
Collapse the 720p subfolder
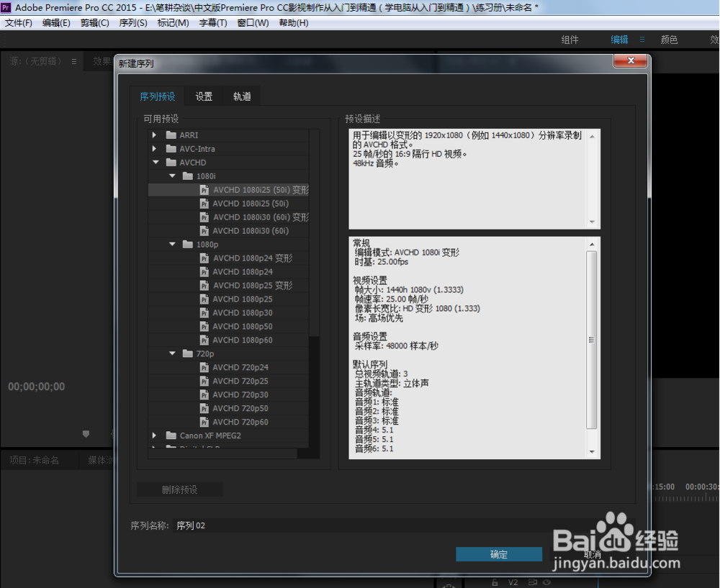pos(173,353)
